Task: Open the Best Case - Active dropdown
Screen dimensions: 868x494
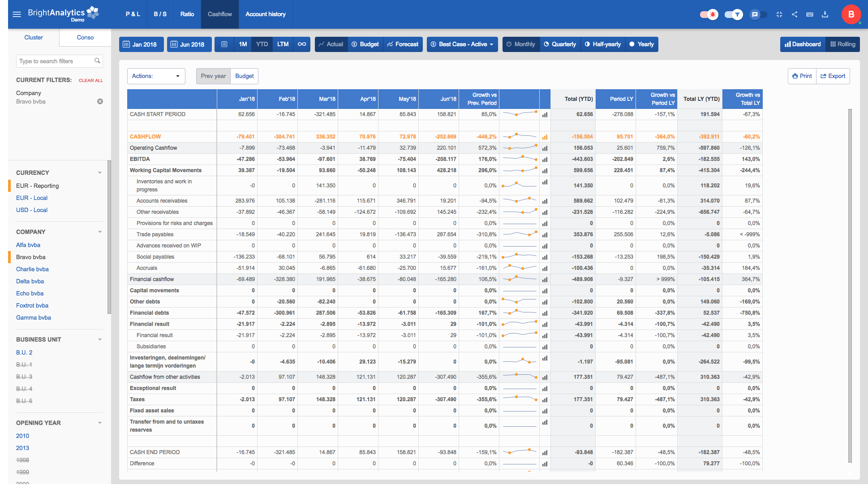Action: (462, 44)
